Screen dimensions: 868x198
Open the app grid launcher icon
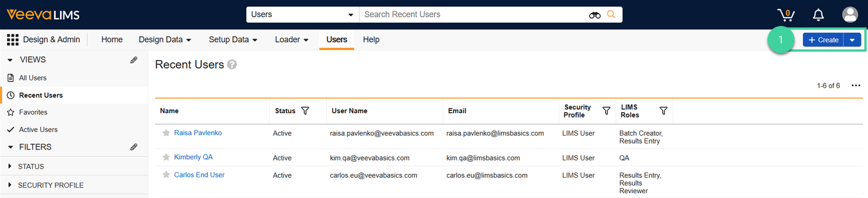pyautogui.click(x=12, y=40)
